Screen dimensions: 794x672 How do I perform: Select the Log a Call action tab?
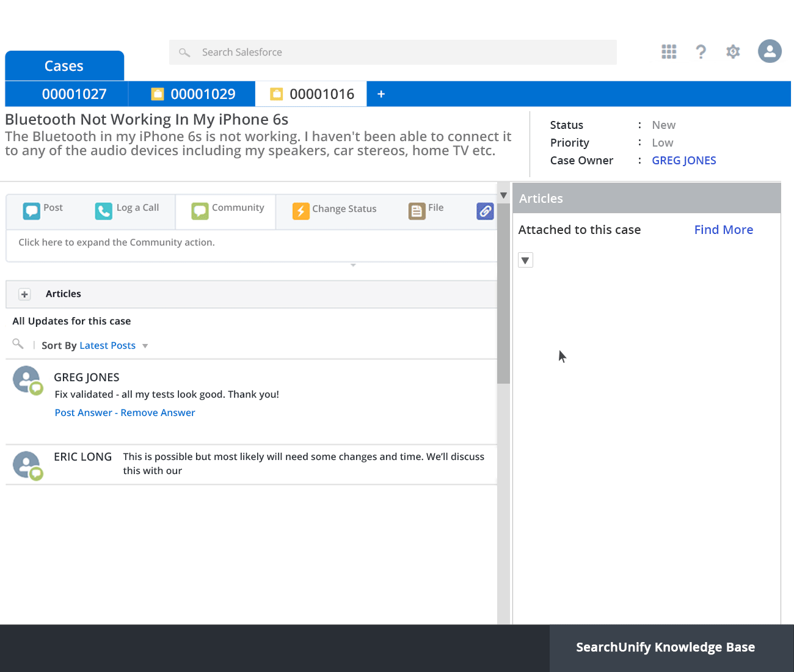click(x=127, y=211)
